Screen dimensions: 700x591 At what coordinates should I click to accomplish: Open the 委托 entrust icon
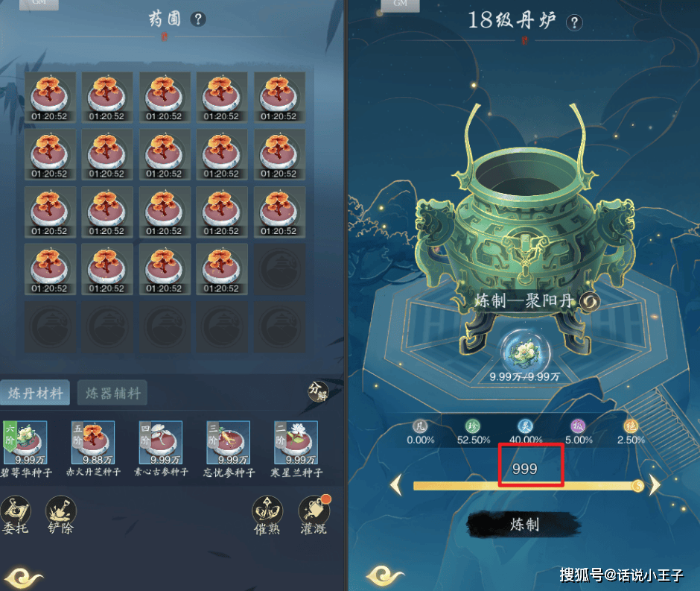[16, 515]
